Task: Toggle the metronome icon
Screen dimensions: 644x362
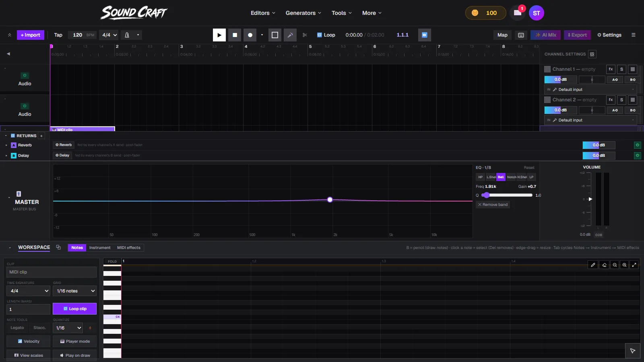Action: [x=127, y=35]
